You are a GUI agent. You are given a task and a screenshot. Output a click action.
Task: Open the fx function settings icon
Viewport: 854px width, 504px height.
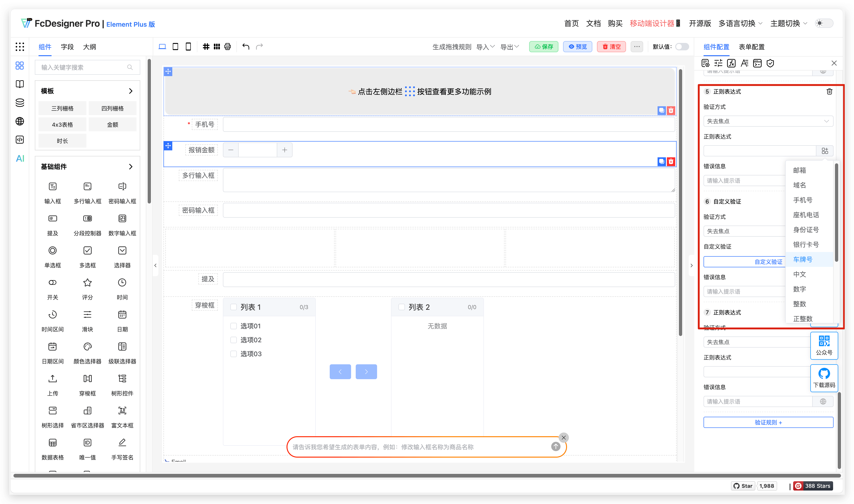(x=731, y=63)
